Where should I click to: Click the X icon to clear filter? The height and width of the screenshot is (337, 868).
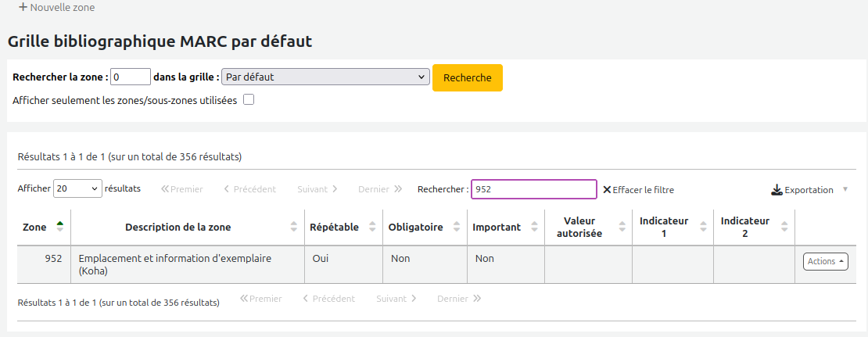coord(607,190)
